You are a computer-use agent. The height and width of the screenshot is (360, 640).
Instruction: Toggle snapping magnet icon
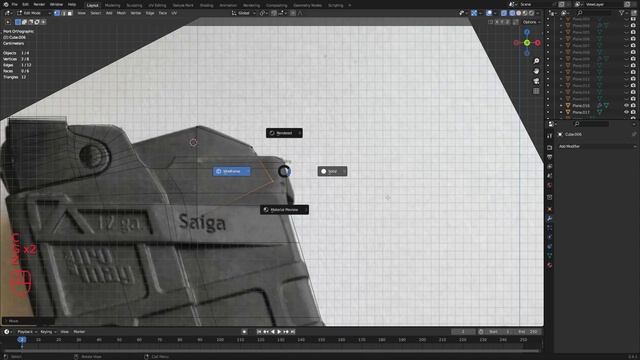tap(274, 13)
